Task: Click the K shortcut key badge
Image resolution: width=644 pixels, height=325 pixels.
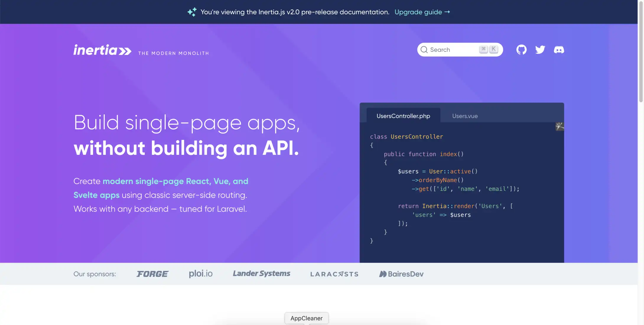Action: tap(494, 49)
